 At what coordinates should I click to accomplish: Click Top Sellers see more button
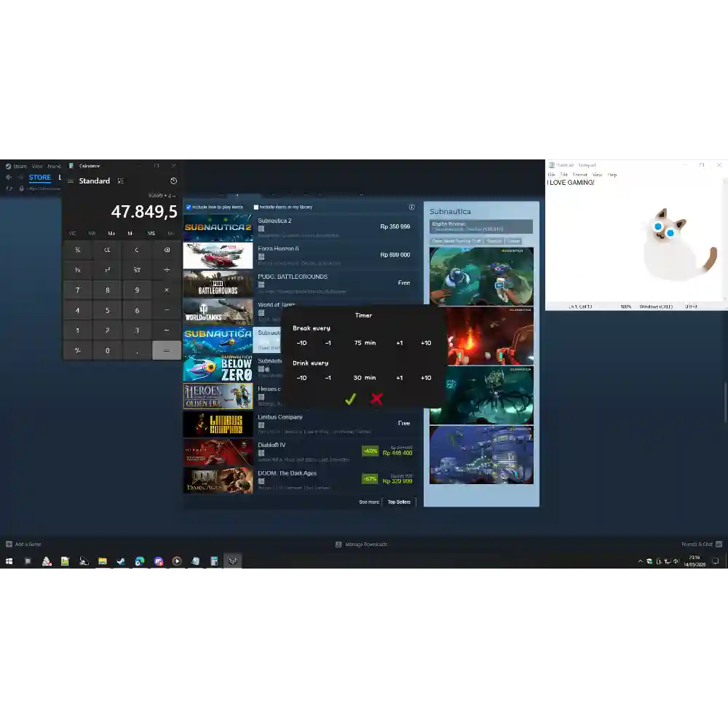399,502
